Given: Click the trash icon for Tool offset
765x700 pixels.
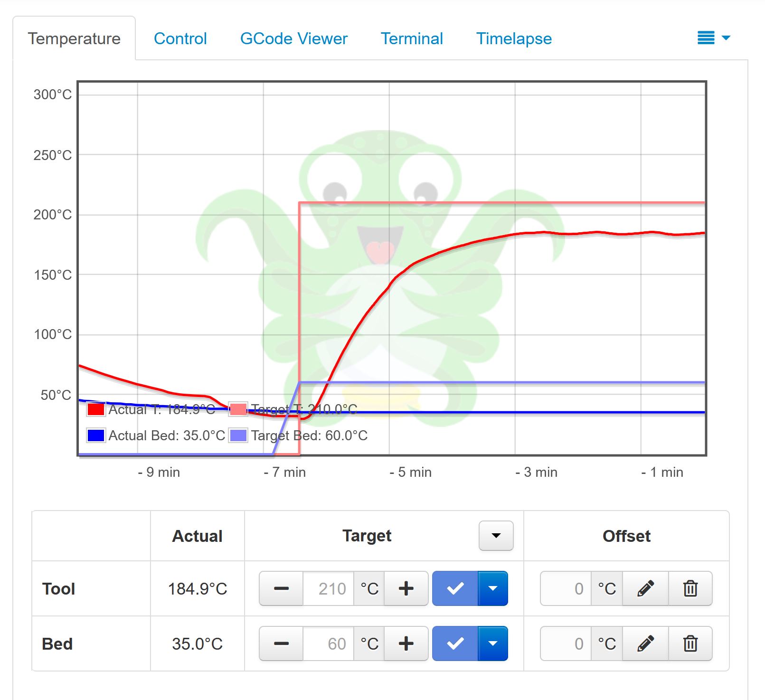Looking at the screenshot, I should [690, 588].
